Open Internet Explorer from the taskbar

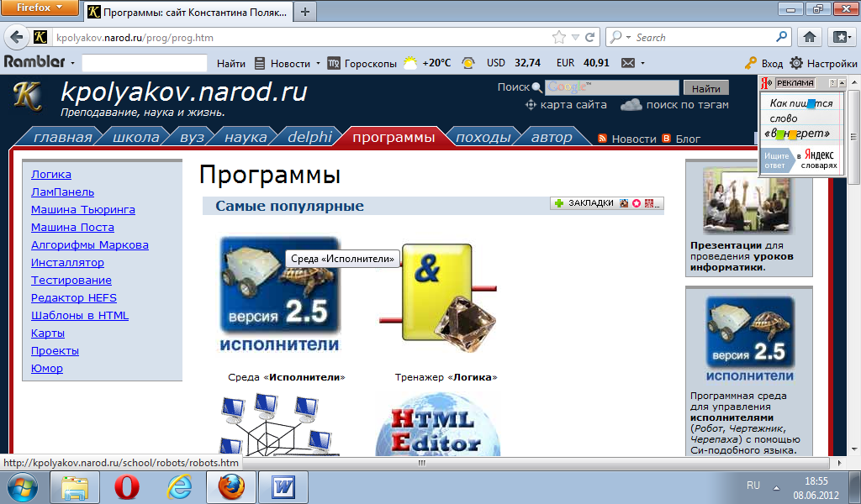(179, 487)
